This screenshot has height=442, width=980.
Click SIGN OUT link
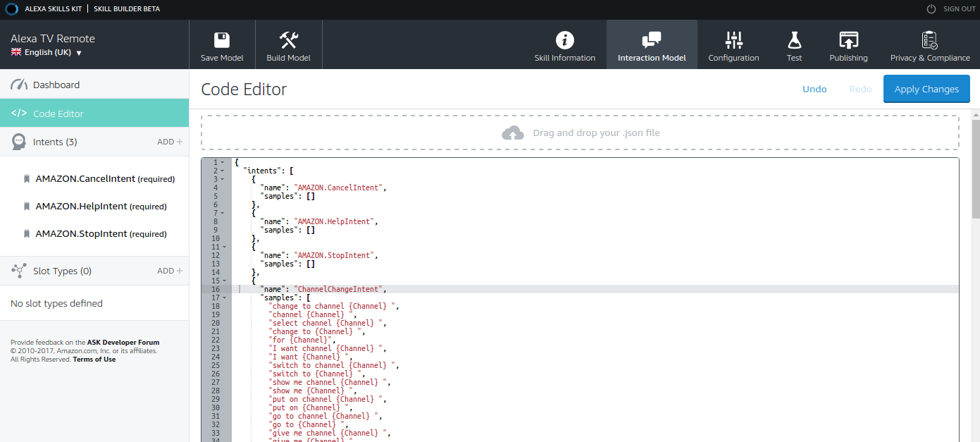click(x=960, y=9)
